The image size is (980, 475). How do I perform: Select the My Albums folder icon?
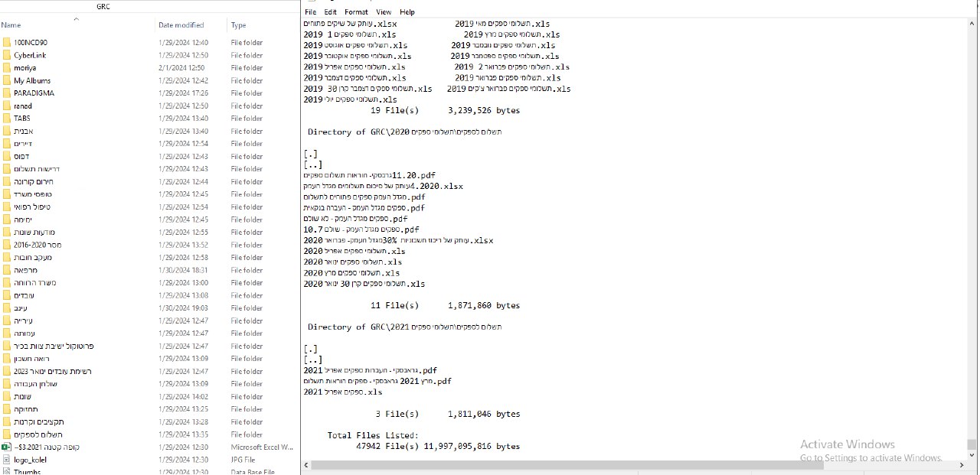pyautogui.click(x=6, y=80)
